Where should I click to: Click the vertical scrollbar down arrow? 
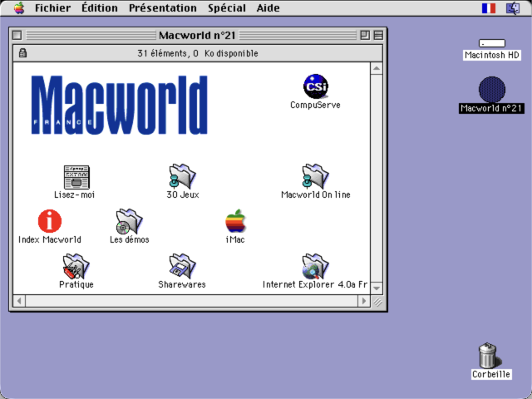(x=377, y=288)
